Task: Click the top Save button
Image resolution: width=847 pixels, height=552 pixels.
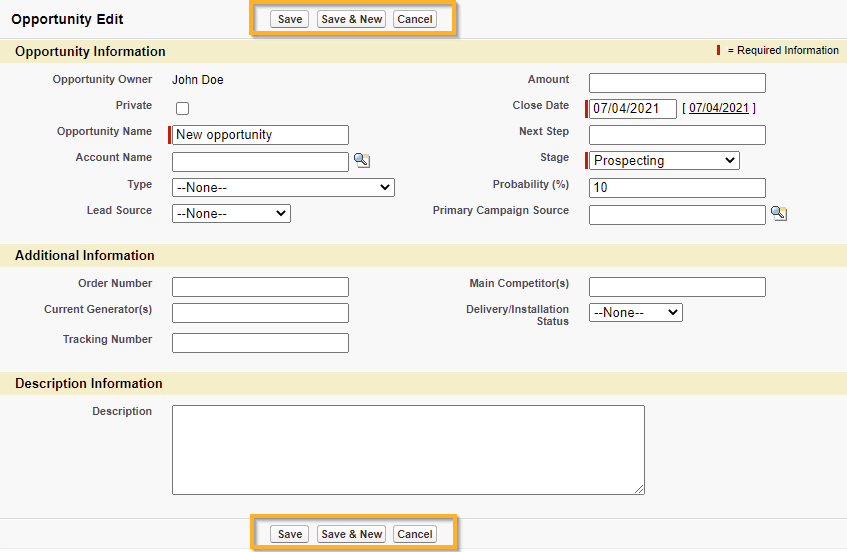Action: (x=290, y=20)
